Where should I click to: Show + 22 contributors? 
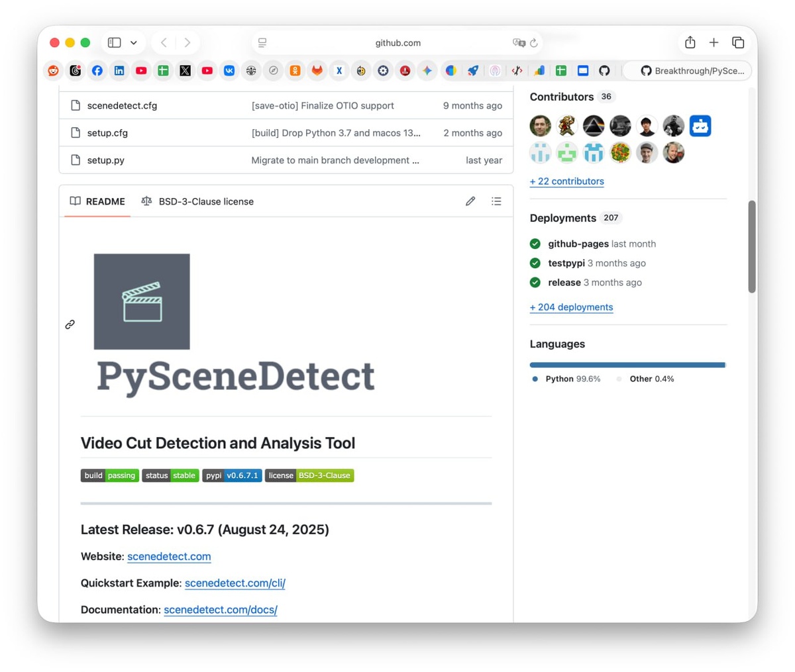click(567, 181)
